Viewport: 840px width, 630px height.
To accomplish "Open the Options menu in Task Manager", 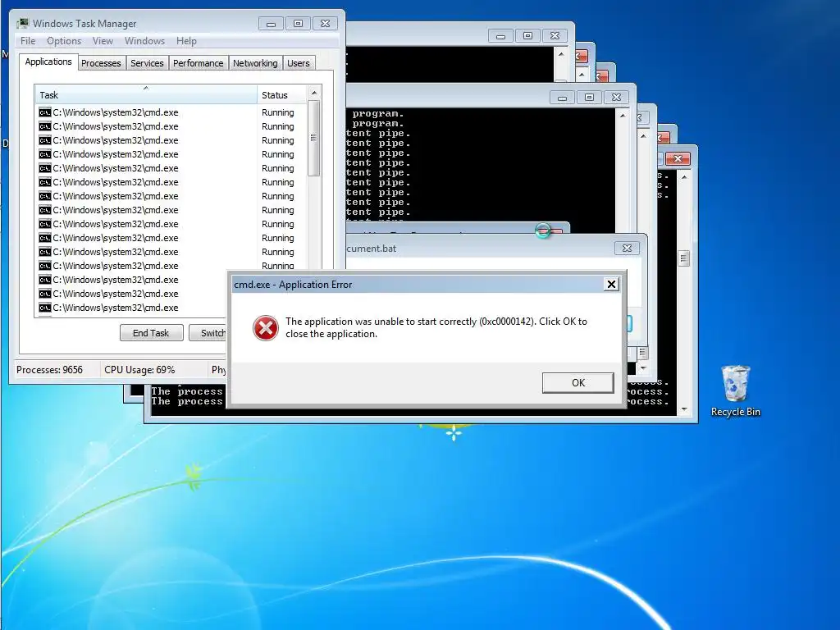I will [64, 41].
